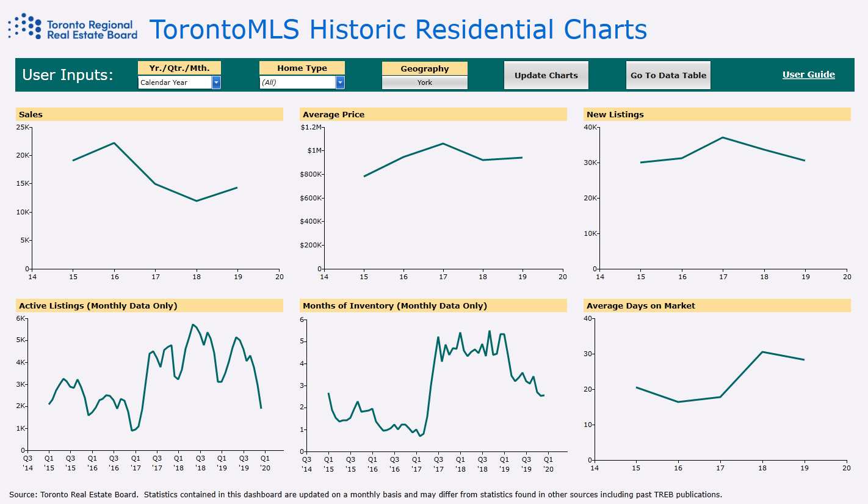Image resolution: width=868 pixels, height=504 pixels.
Task: Open the Yr./Qtr./Mth. dropdown arrow
Action: 216,82
